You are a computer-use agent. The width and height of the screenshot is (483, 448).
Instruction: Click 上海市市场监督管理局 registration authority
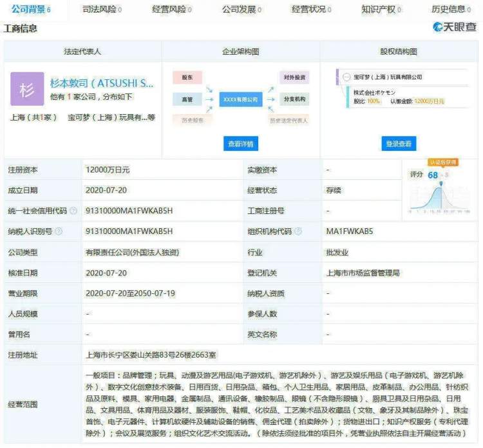363,273
